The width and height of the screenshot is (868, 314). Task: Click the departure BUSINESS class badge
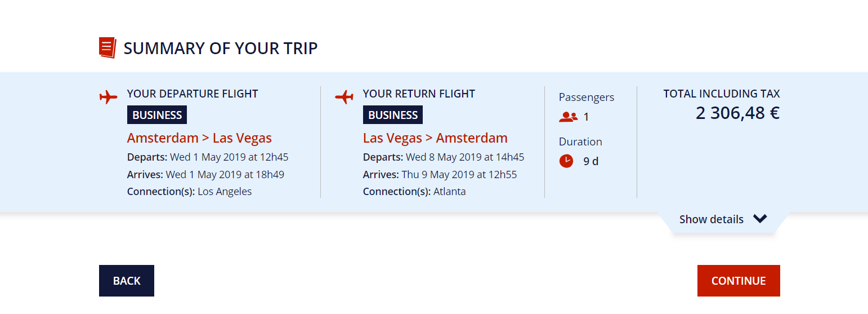157,115
